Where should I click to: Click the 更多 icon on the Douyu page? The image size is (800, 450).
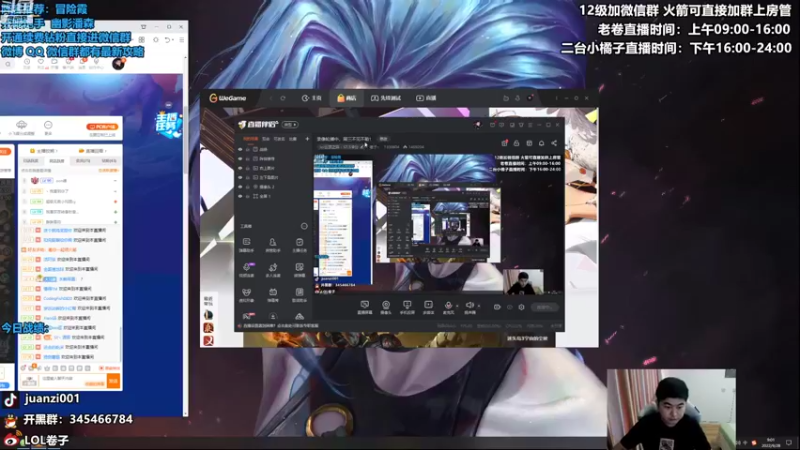tap(48, 128)
